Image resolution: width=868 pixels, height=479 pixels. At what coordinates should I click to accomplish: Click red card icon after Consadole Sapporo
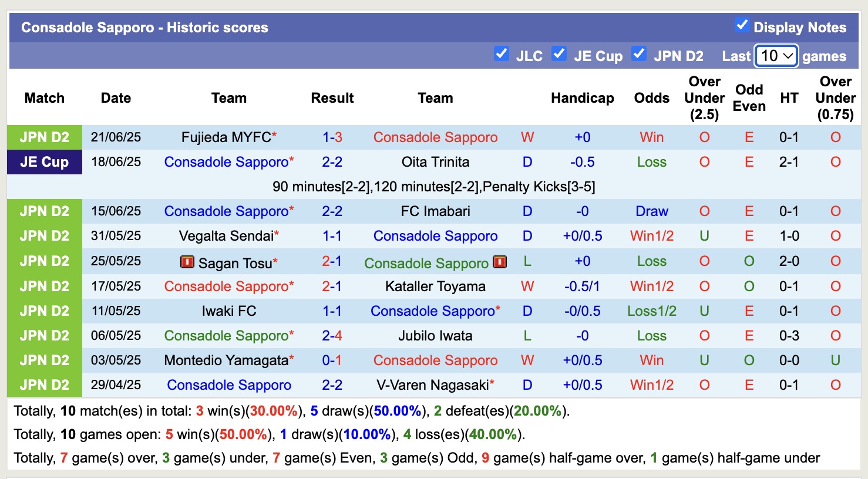[x=500, y=262]
